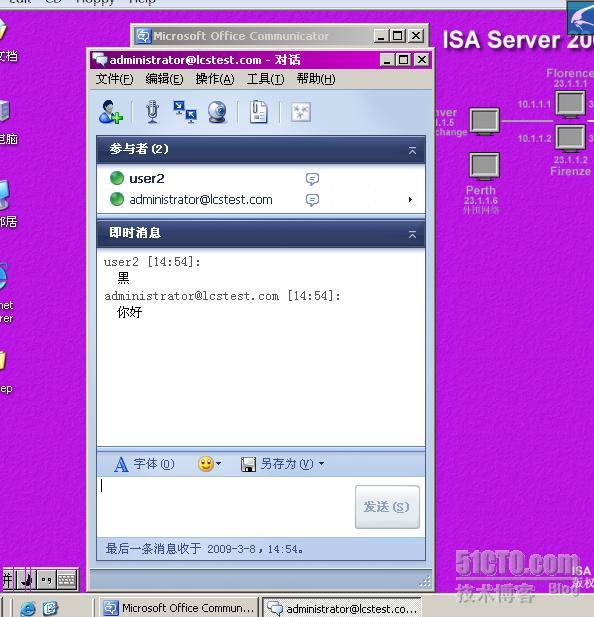
Task: Switch to administrator@lcstest.co... taskbar button
Action: (342, 608)
